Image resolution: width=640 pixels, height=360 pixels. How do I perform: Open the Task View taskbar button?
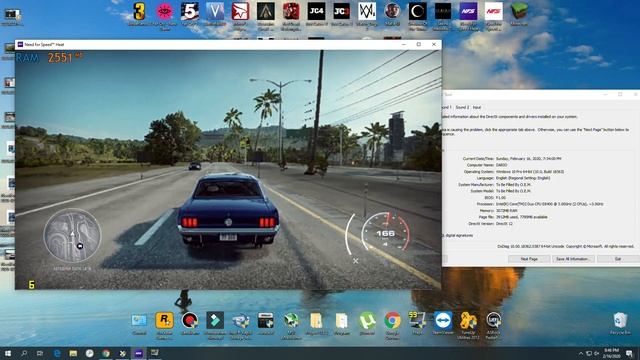(x=40, y=353)
